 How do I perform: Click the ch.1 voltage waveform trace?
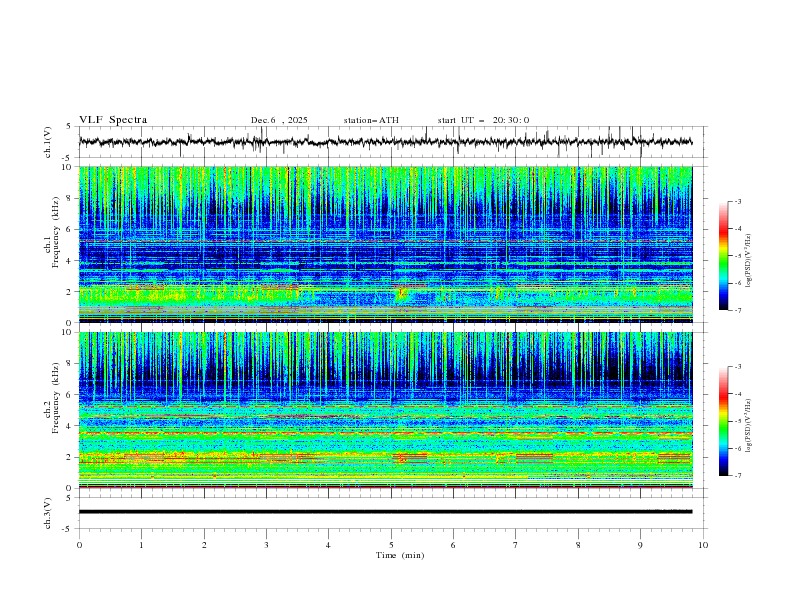[x=385, y=142]
